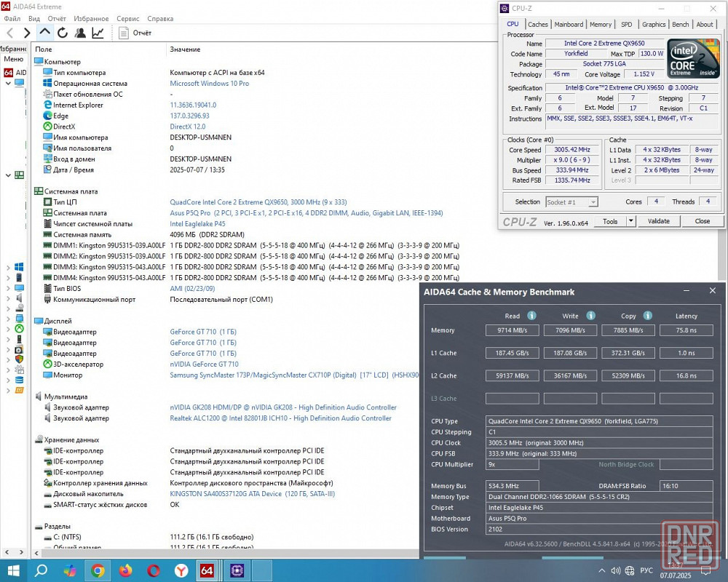Click the Close button in CPU-Z
The image size is (728, 582).
coord(702,221)
